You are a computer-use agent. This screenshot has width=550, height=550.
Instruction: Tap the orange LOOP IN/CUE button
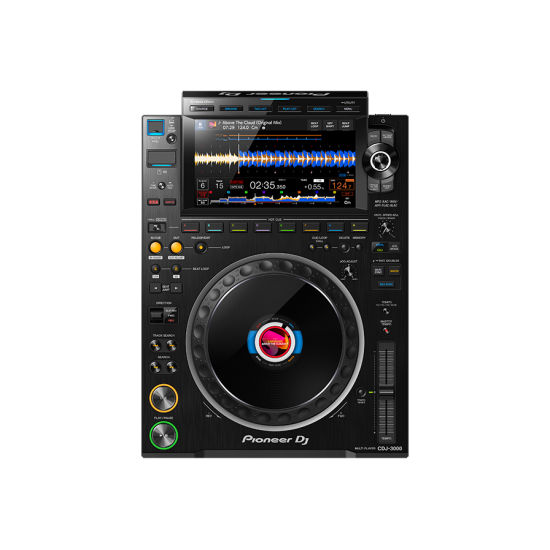(x=155, y=247)
